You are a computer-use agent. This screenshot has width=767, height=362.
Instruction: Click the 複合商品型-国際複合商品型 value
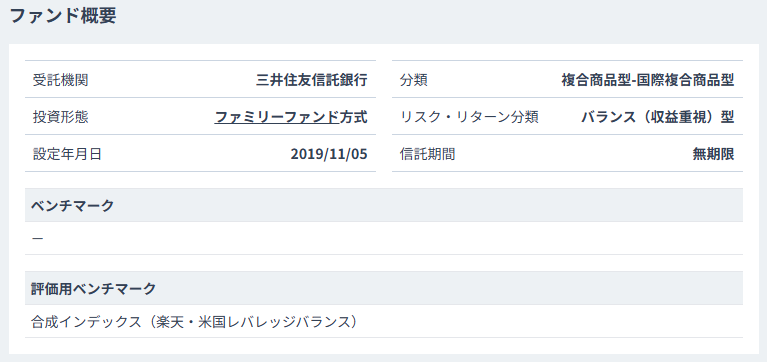[648, 80]
